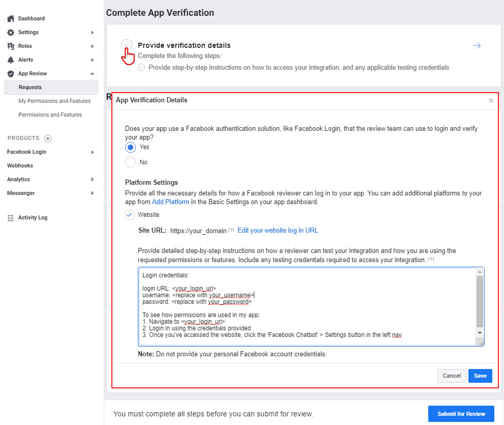Expand the Settings submenu arrow

pyautogui.click(x=92, y=33)
